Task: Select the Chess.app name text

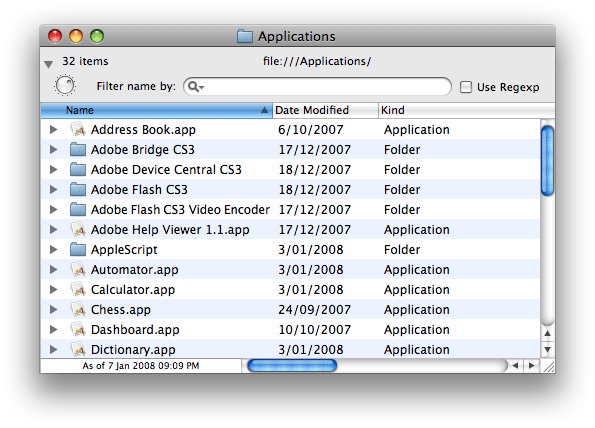Action: [121, 310]
